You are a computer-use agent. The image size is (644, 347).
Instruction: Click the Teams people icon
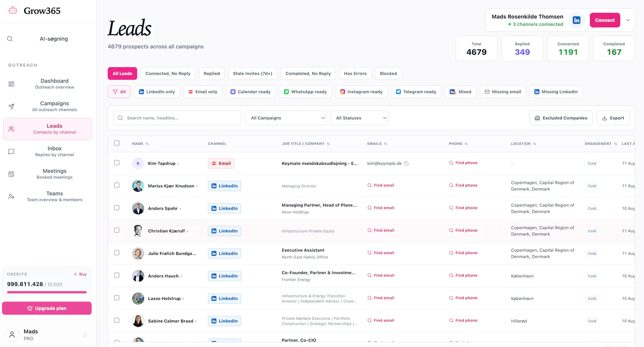pos(11,197)
